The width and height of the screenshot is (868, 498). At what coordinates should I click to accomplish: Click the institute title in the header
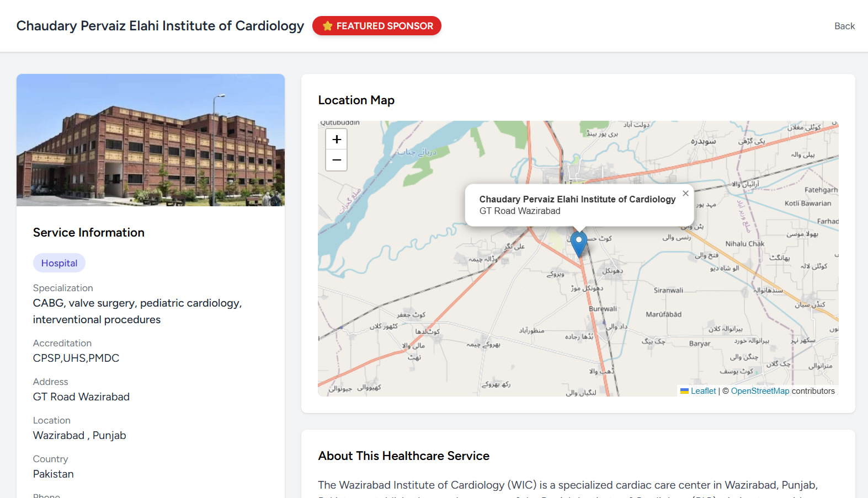coord(160,26)
